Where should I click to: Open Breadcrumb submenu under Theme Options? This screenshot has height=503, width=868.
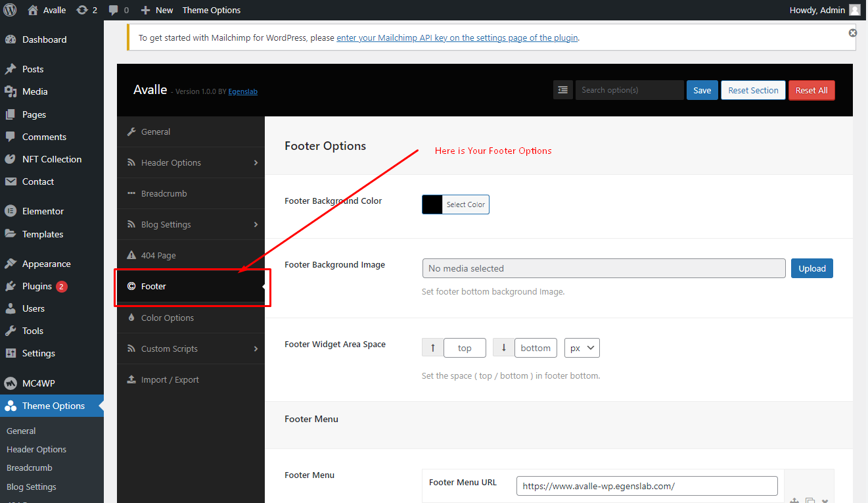[x=30, y=468]
